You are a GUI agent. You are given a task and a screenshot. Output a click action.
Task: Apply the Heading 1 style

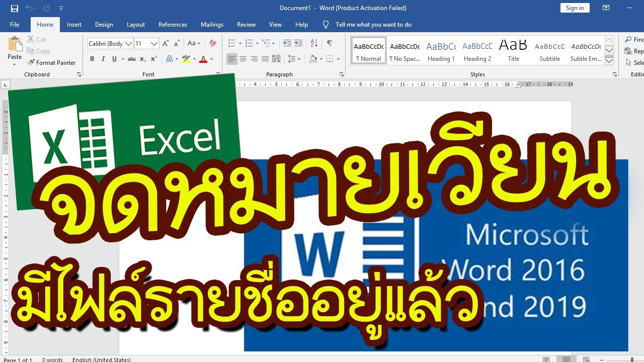click(441, 50)
